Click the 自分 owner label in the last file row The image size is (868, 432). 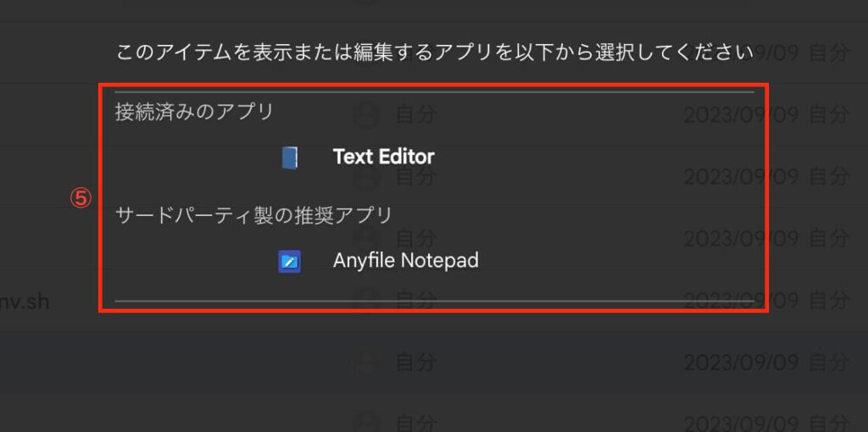828,421
